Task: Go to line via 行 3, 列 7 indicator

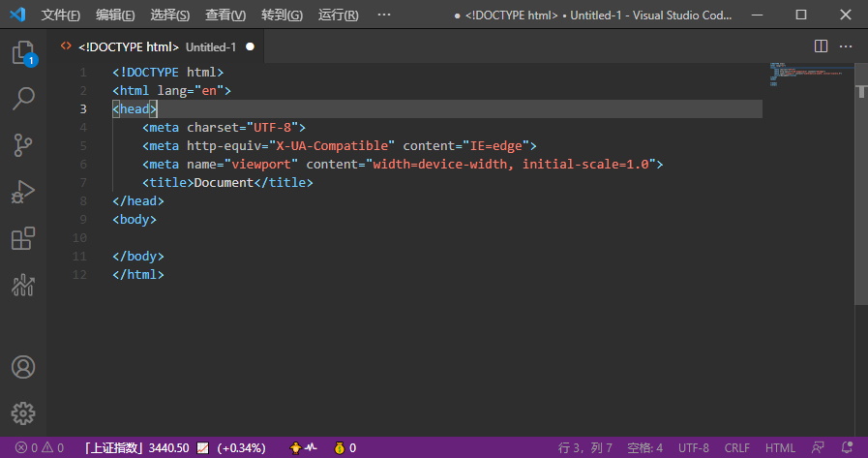Action: [585, 447]
